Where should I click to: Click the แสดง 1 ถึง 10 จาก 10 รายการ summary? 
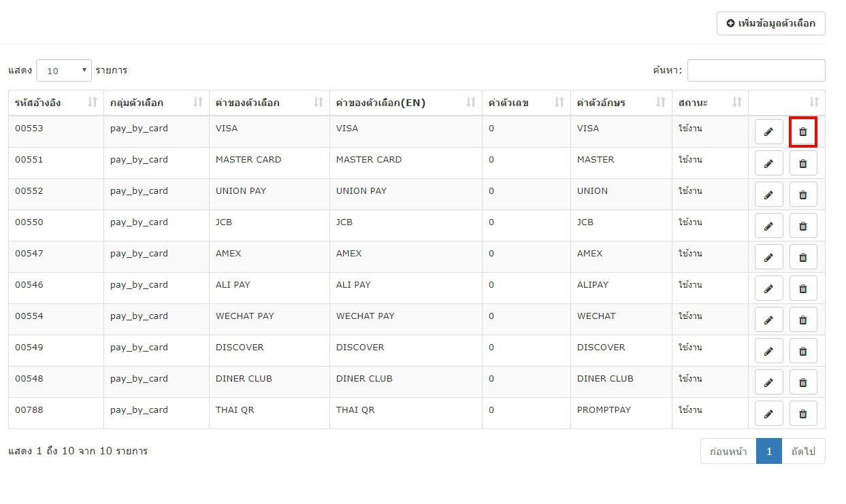tap(78, 451)
